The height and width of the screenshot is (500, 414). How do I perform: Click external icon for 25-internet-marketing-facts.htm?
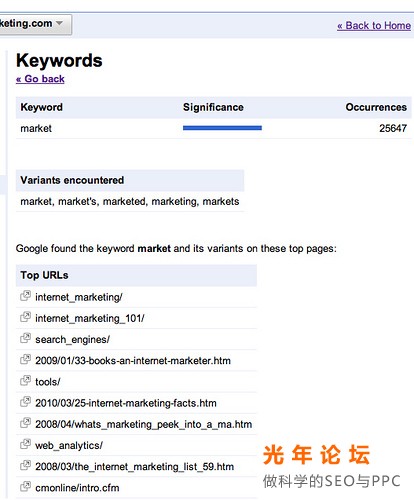pyautogui.click(x=25, y=402)
